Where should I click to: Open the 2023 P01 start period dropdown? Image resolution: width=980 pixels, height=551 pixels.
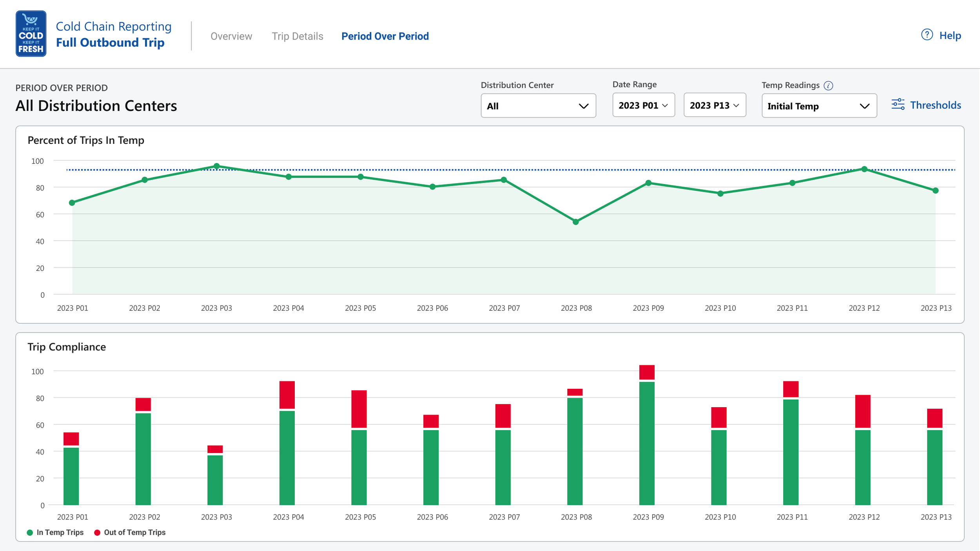pyautogui.click(x=643, y=105)
